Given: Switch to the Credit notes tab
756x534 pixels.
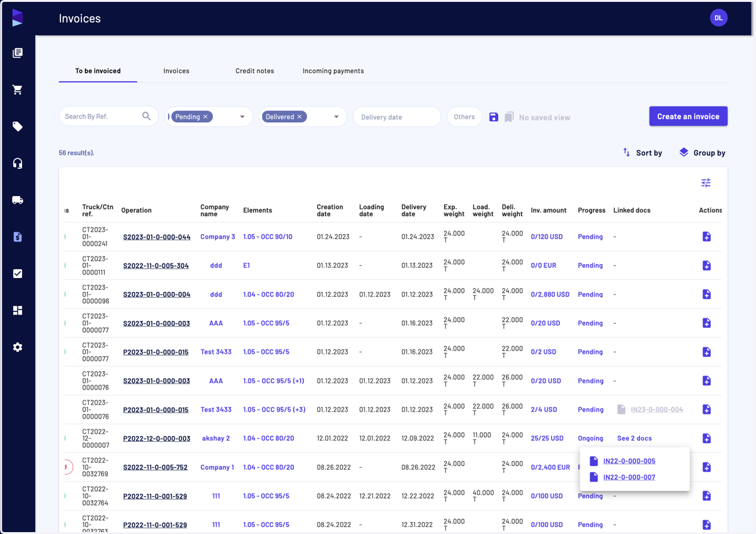Looking at the screenshot, I should pyautogui.click(x=255, y=71).
